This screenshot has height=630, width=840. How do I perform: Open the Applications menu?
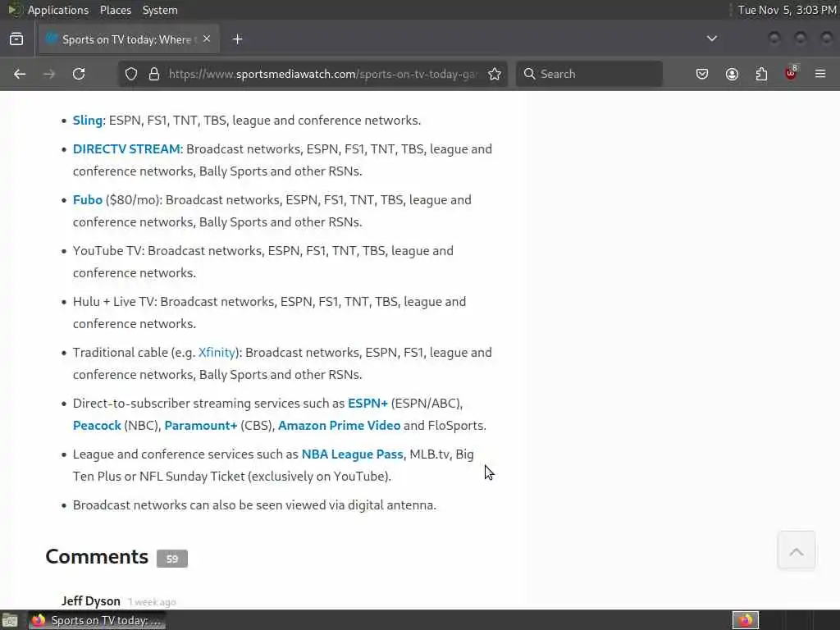57,10
